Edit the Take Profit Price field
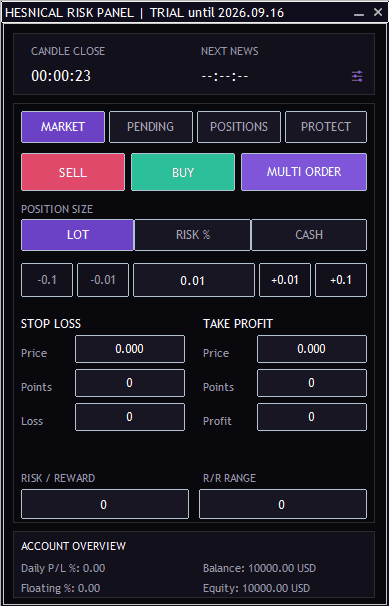The image size is (389, 606). point(312,349)
